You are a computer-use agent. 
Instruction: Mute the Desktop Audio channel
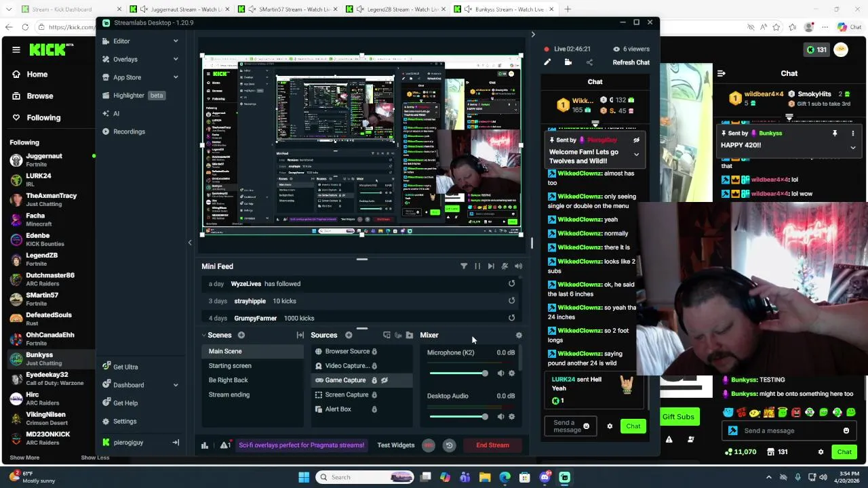[x=500, y=417]
